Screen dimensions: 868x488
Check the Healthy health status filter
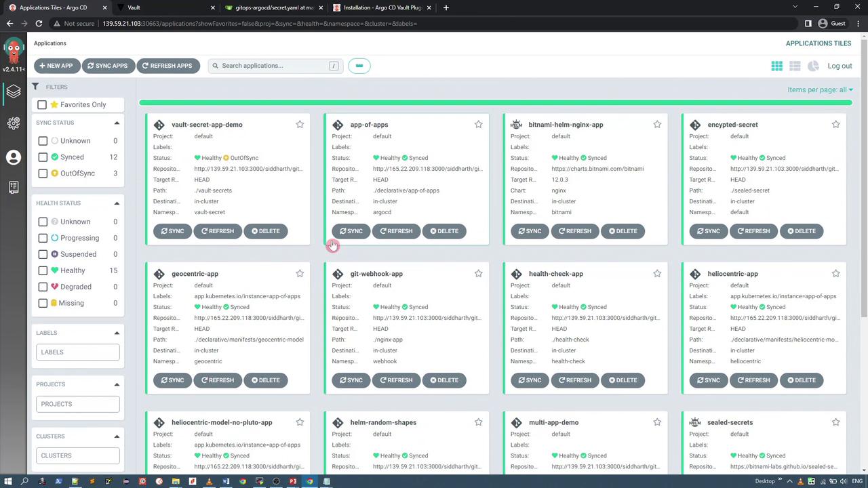(43, 270)
